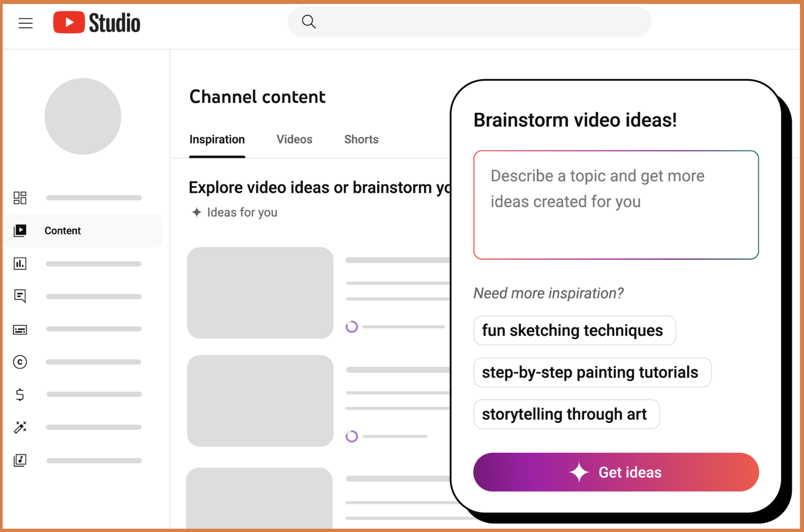The width and height of the screenshot is (804, 532).
Task: Choose the storytelling through art suggestion
Action: [x=566, y=414]
